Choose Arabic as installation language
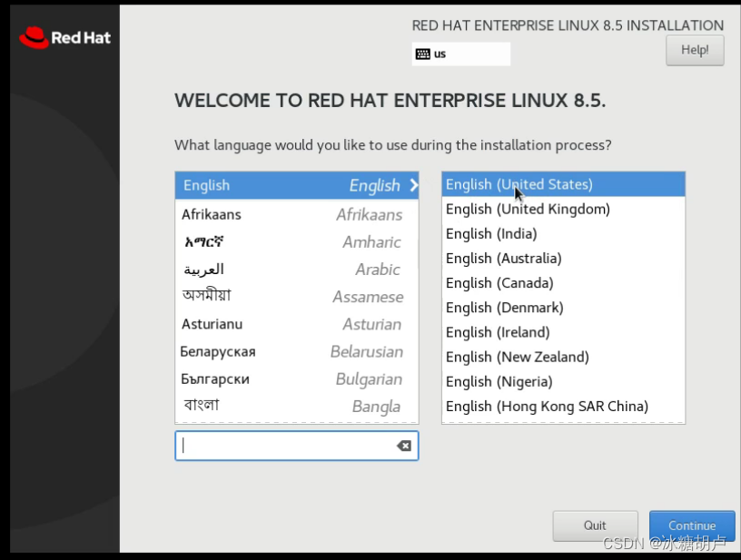The image size is (741, 560). 272,269
